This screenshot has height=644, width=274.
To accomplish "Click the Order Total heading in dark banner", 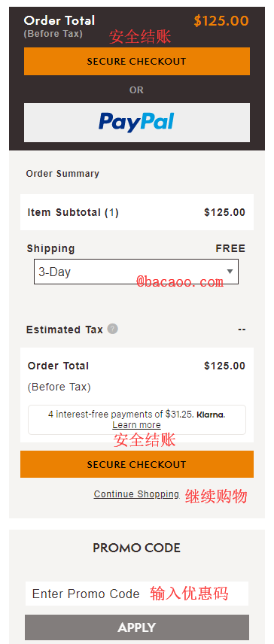I will tap(59, 20).
